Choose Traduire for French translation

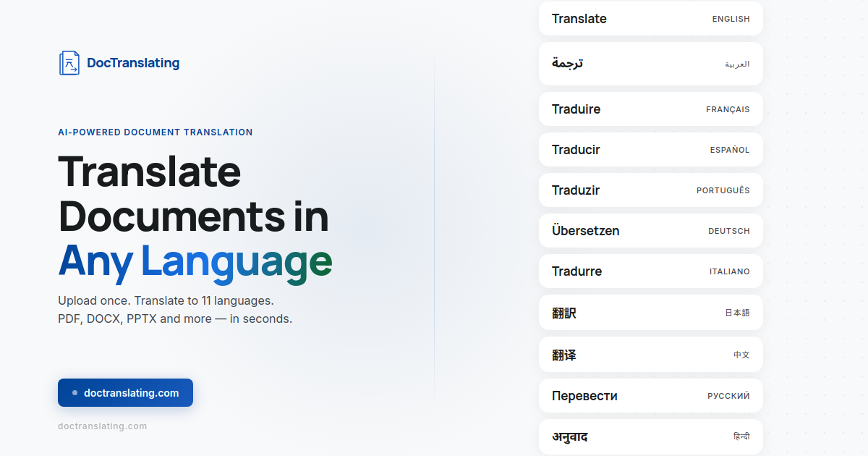(650, 109)
